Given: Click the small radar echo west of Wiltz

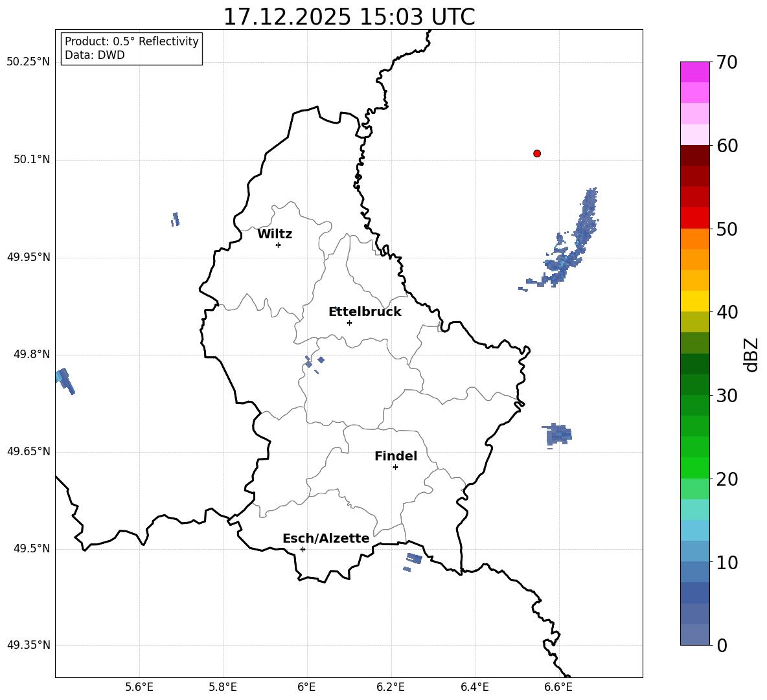Looking at the screenshot, I should point(175,219).
